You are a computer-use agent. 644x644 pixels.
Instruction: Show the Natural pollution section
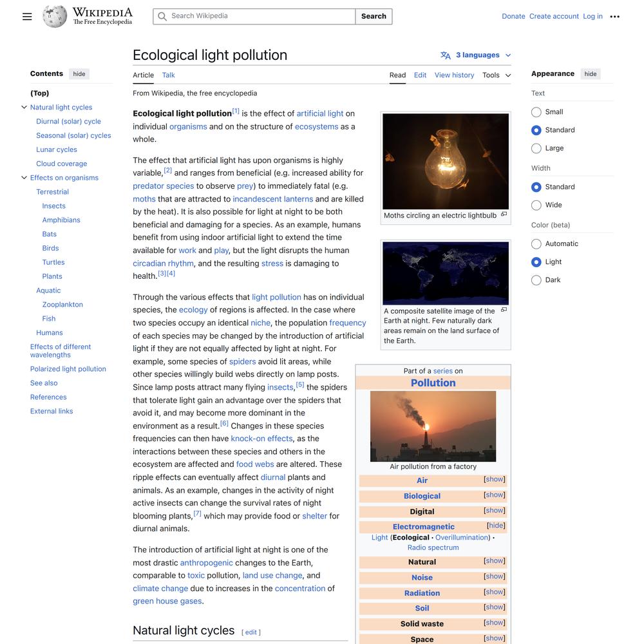tap(495, 561)
